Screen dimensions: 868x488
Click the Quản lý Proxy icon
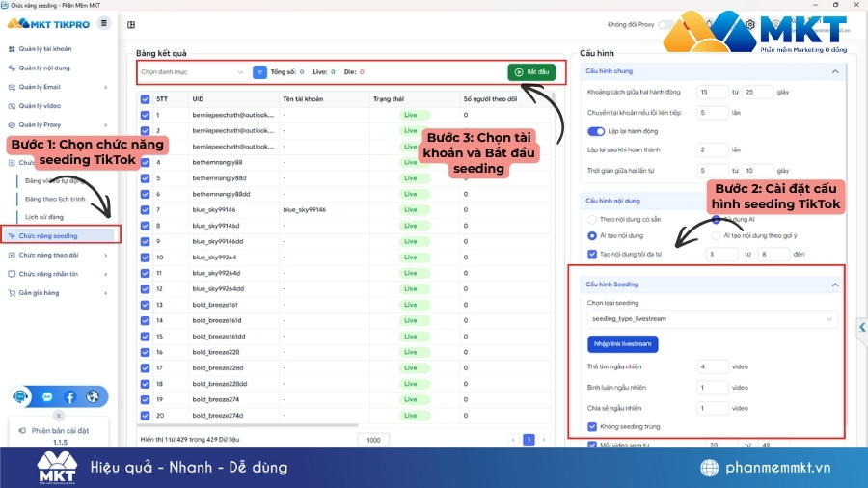pyautogui.click(x=12, y=125)
